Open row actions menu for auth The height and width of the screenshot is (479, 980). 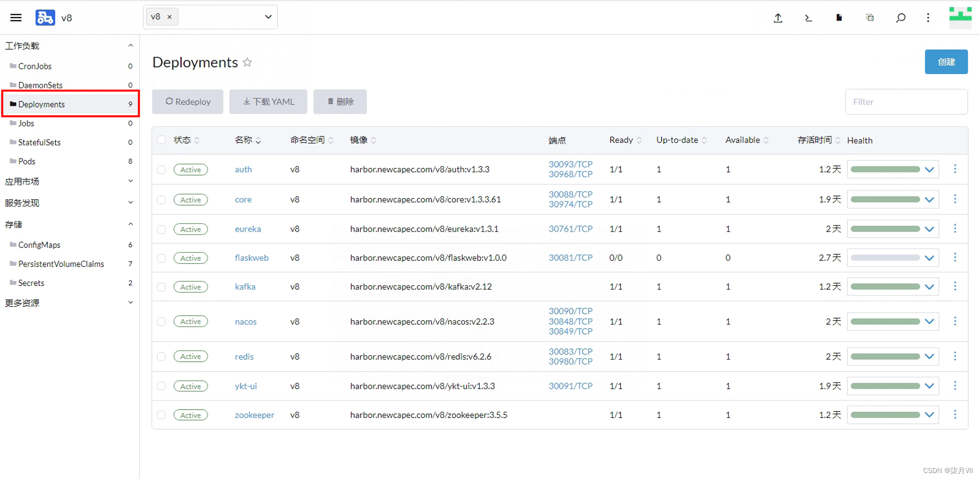pyautogui.click(x=955, y=169)
